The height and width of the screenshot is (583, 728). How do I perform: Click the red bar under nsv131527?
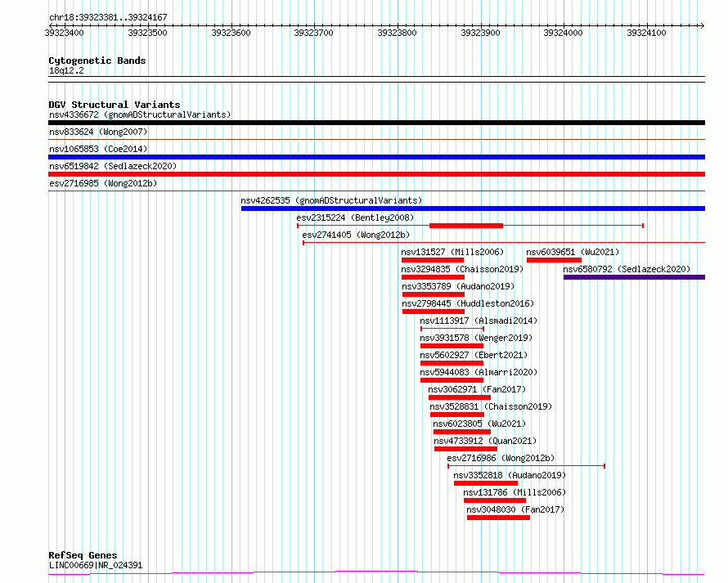(x=433, y=260)
